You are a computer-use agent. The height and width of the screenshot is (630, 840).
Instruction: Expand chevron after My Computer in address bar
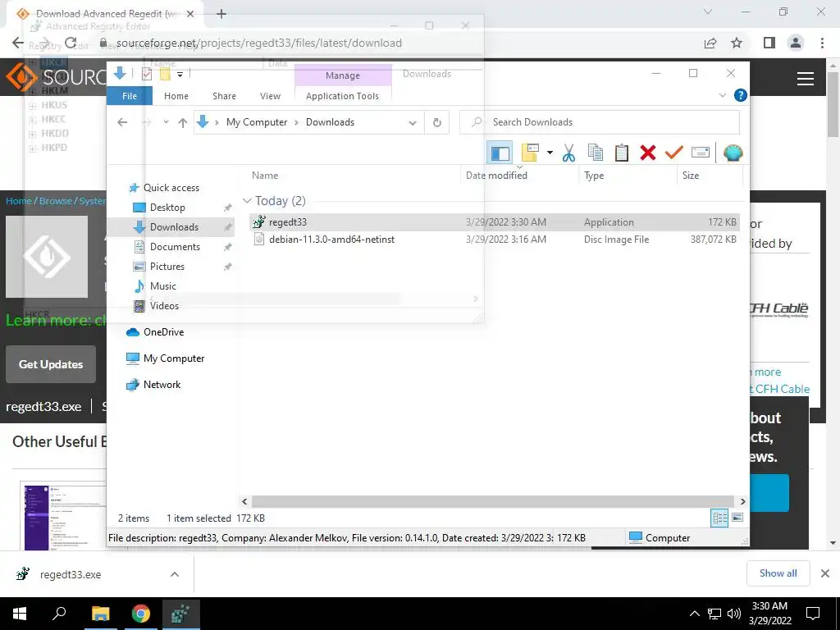tap(296, 123)
